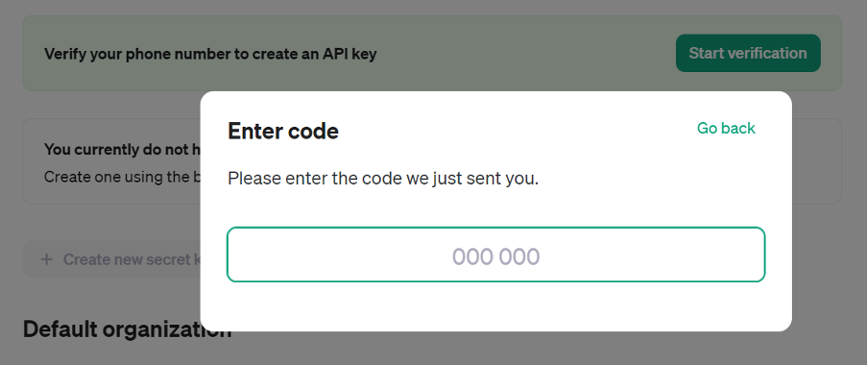Image resolution: width=868 pixels, height=365 pixels.
Task: Click the word 'code' in the Enter code title
Action: tap(313, 132)
